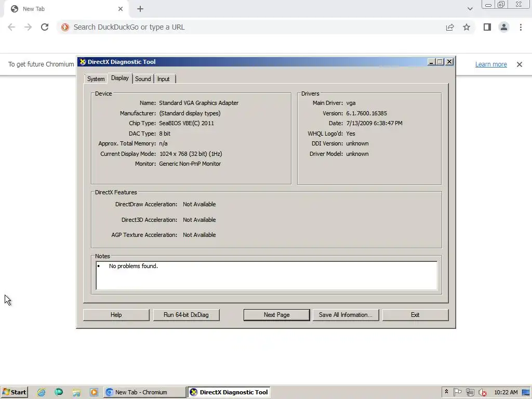Image resolution: width=532 pixels, height=399 pixels.
Task: Switch to the System tab
Action: [96, 79]
